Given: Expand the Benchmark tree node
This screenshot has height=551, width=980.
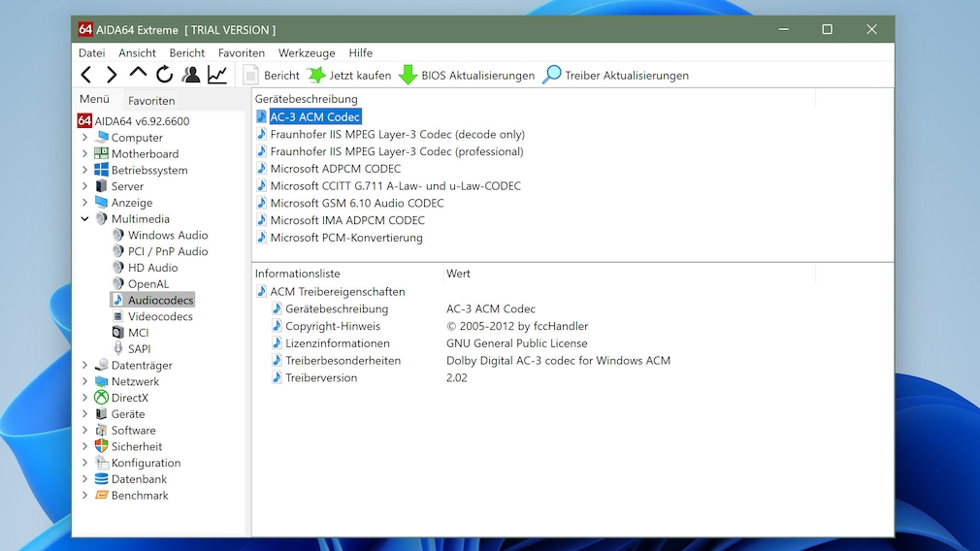Looking at the screenshot, I should pyautogui.click(x=85, y=496).
